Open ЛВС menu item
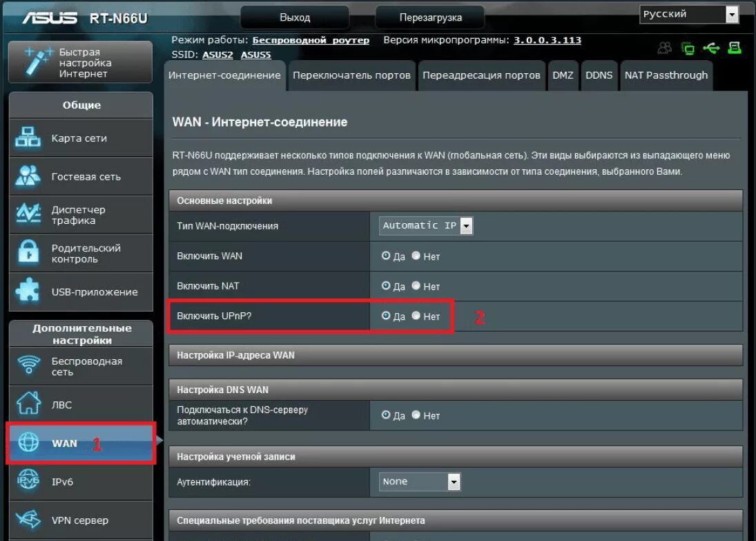756x541 pixels. [81, 404]
